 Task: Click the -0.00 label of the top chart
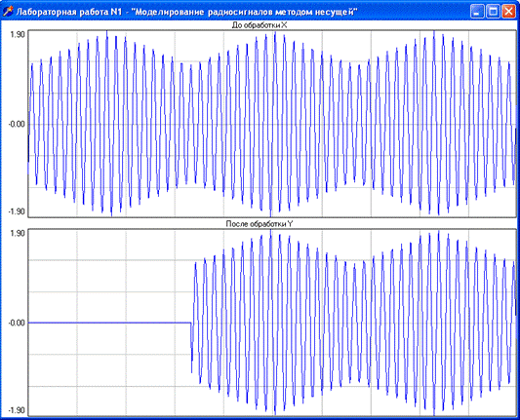point(17,124)
